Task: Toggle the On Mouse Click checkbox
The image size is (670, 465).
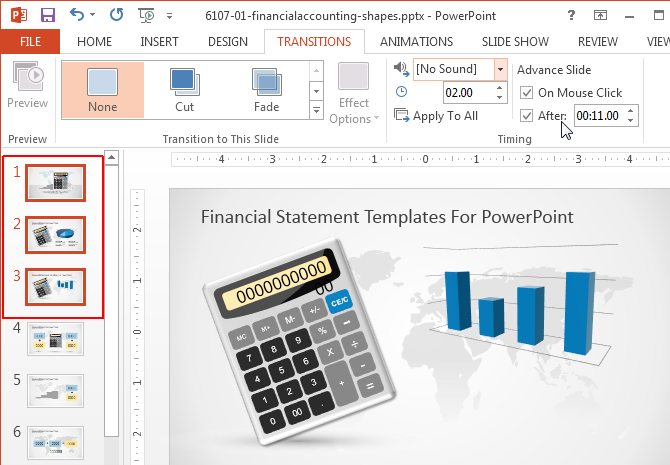Action: [527, 93]
